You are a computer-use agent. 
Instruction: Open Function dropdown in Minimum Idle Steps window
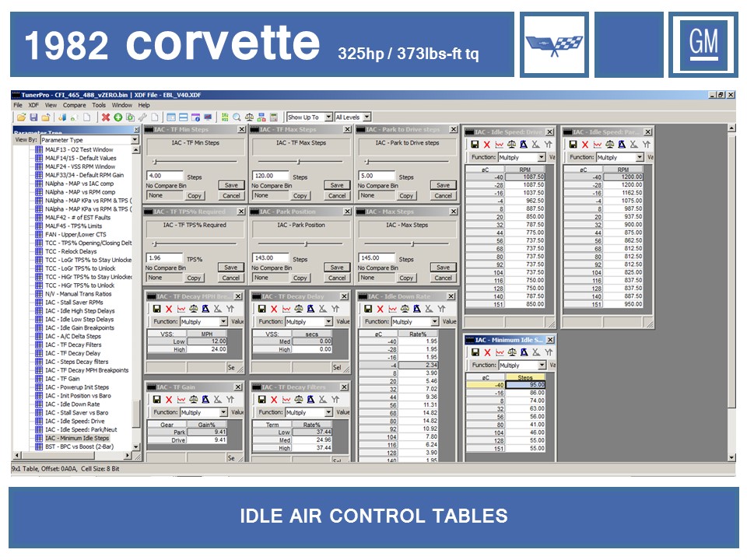point(542,366)
